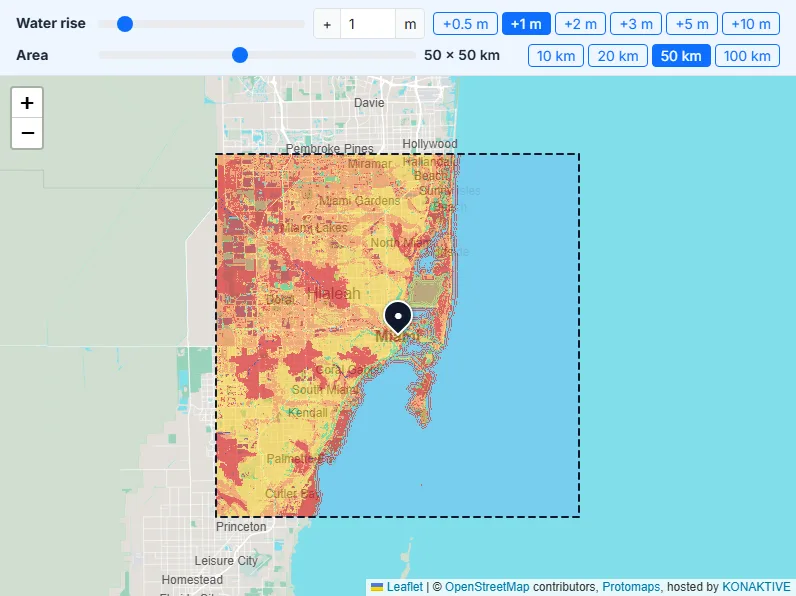Set water rise preset to +0.5 m
The image size is (796, 596).
pyautogui.click(x=465, y=24)
